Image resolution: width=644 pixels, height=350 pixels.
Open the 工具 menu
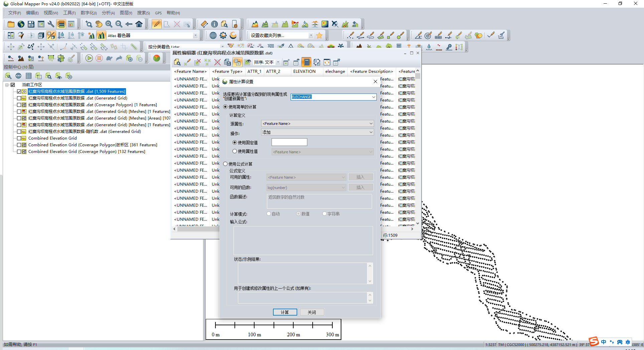[x=69, y=13]
